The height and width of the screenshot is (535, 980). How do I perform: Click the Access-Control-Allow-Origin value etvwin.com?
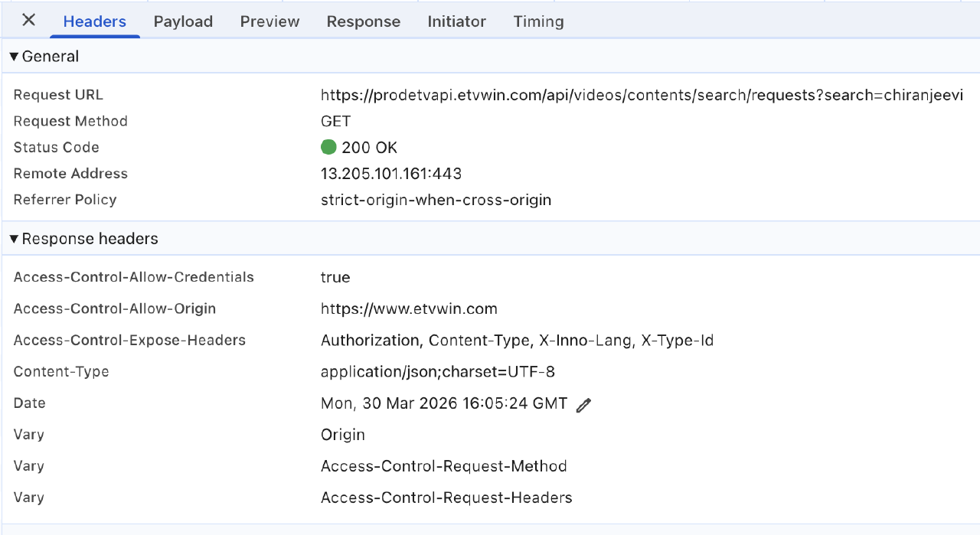(x=409, y=308)
